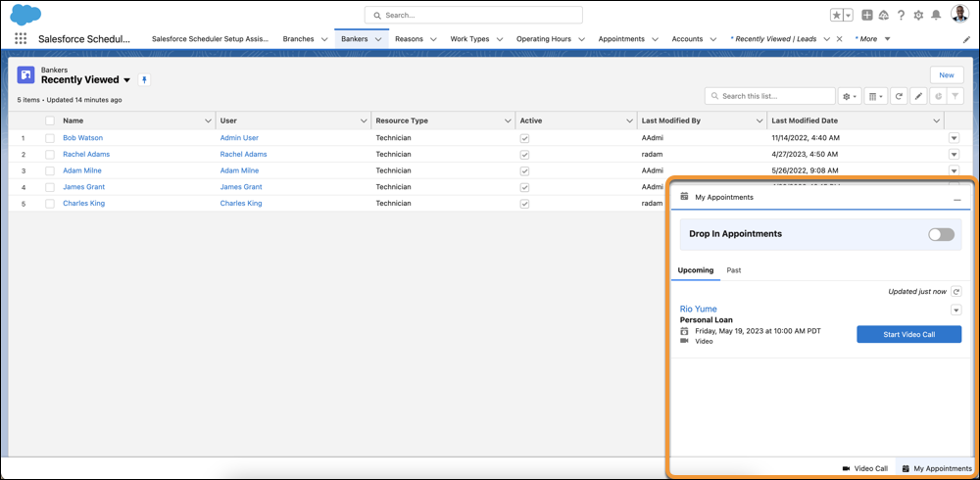Open the Resource Type column menu
Screen dimensions: 980x480
508,120
